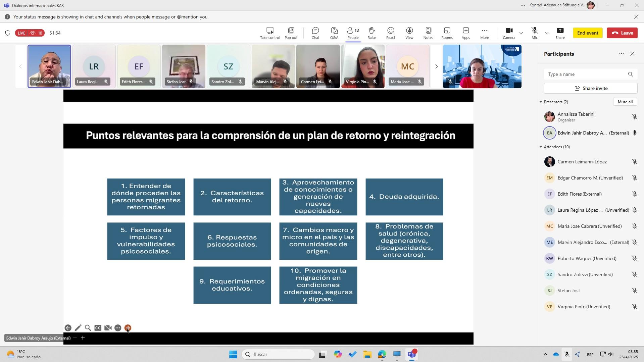Open the Q&A panel
This screenshot has width=644, height=362.
334,33
